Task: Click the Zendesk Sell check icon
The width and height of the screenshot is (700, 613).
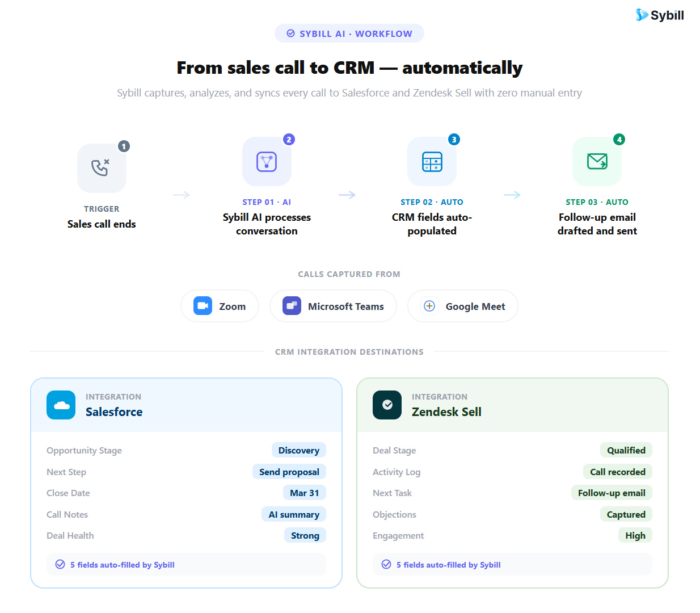Action: coord(387,405)
